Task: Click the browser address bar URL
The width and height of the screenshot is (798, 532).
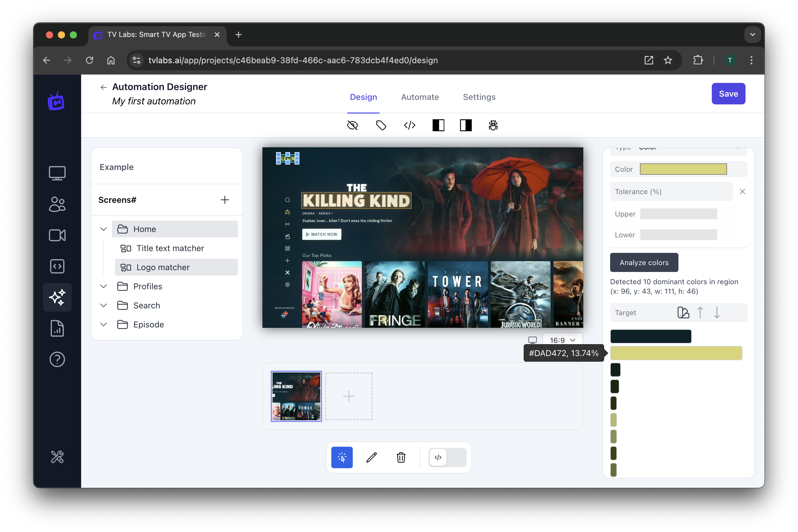Action: tap(293, 61)
